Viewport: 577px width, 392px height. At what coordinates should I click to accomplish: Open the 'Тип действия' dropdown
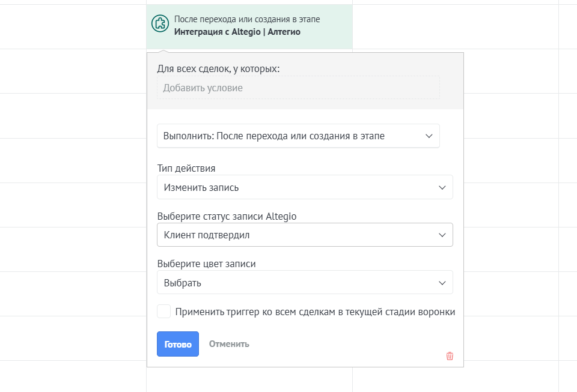tap(305, 187)
